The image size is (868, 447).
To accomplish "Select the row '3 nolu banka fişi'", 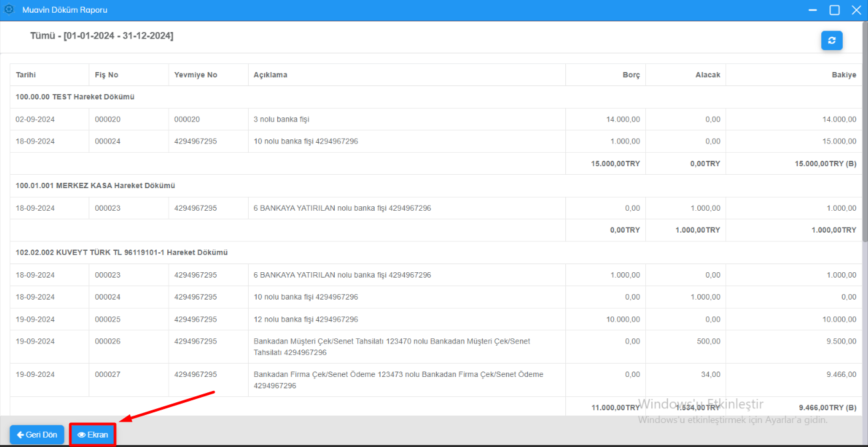I will [x=281, y=119].
